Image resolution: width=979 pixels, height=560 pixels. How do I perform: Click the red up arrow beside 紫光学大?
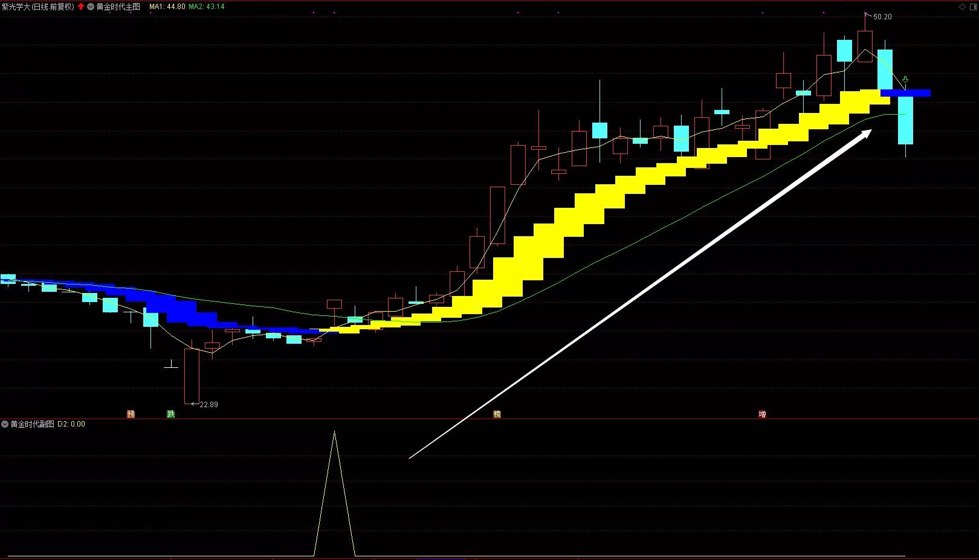(x=81, y=7)
